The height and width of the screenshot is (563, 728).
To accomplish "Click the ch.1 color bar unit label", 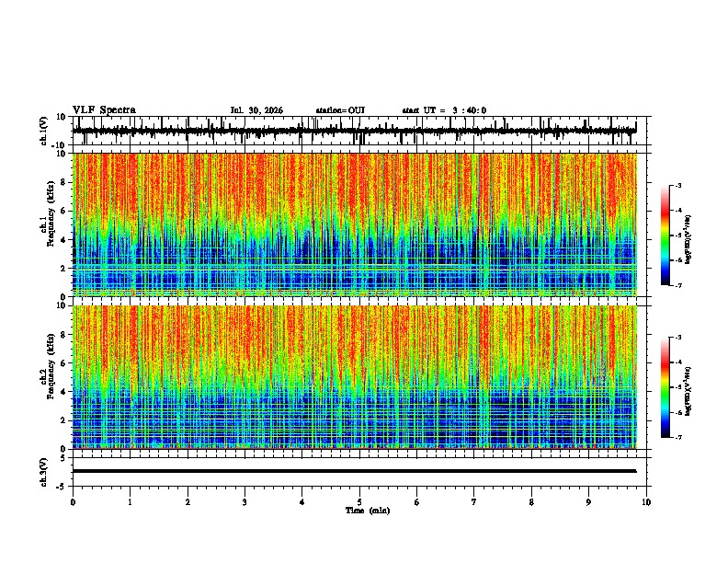I will tap(688, 239).
